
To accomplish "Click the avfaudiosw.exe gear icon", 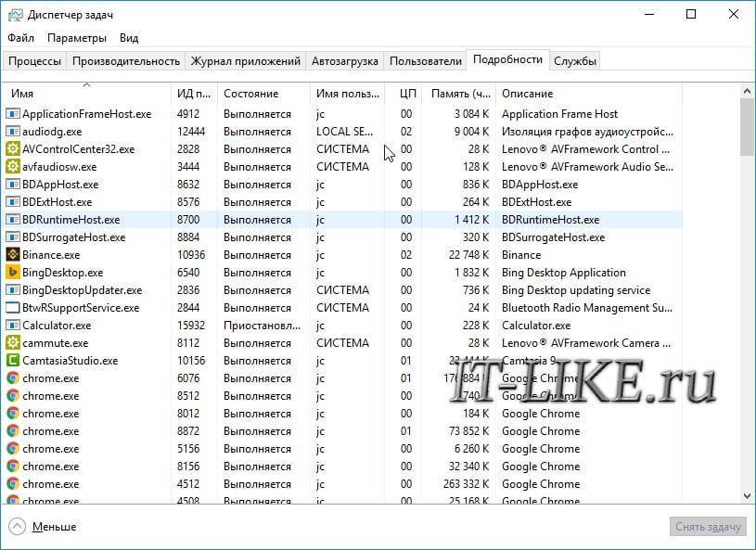I will point(13,167).
